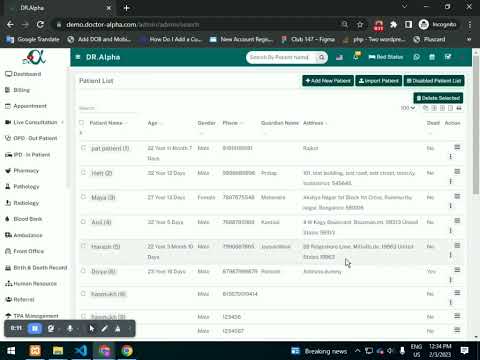This screenshot has height=360, width=480.
Task: Sort by the Patient Name column
Action: point(106,123)
